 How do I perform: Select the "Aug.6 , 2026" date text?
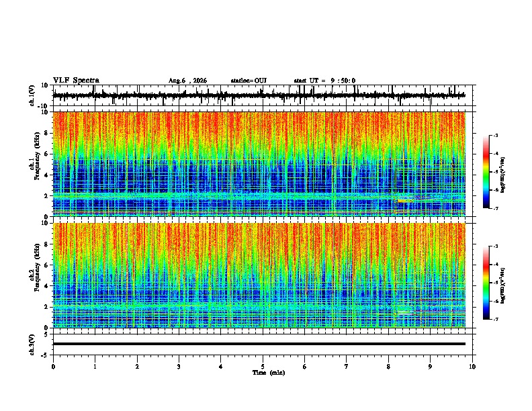pyautogui.click(x=187, y=81)
